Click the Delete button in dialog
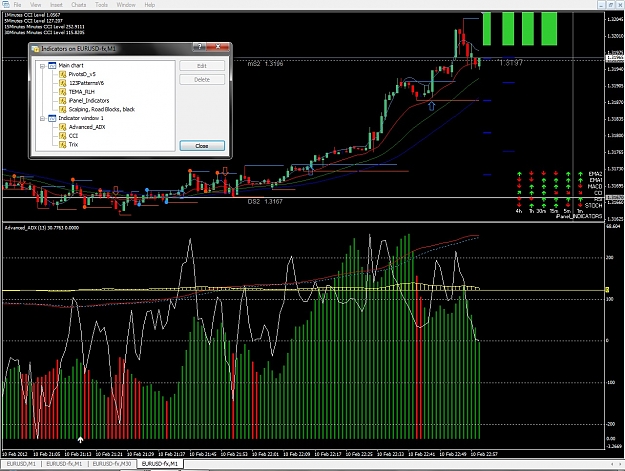 click(x=202, y=79)
